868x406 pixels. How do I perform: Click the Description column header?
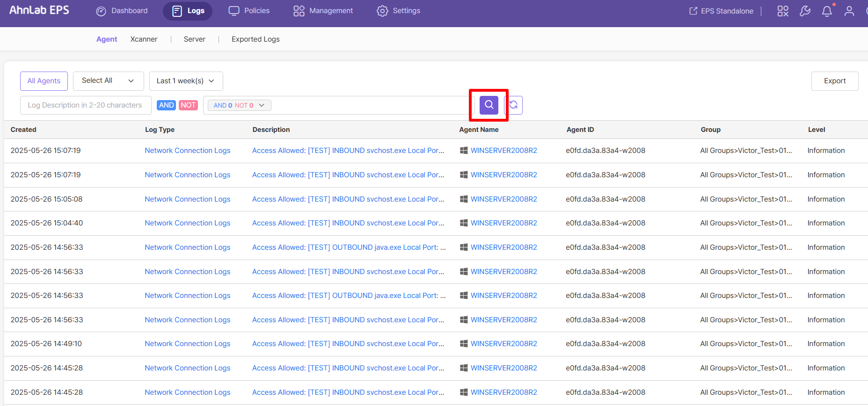click(271, 130)
